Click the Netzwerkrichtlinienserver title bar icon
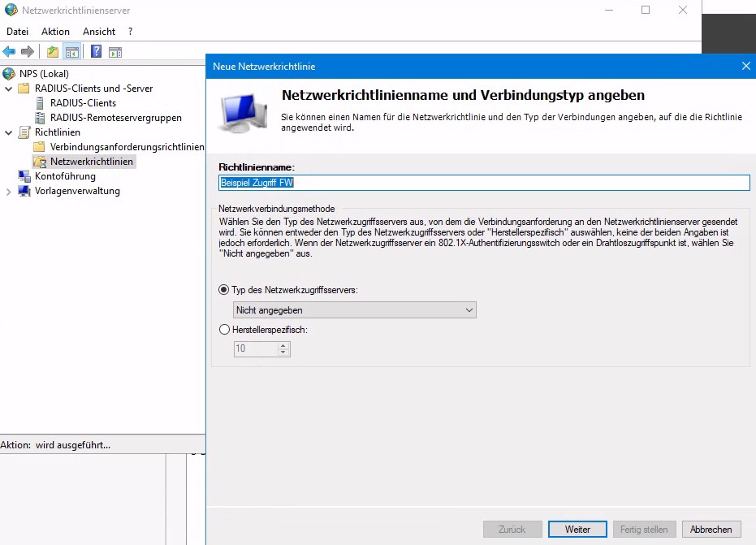The height and width of the screenshot is (545, 756). tap(11, 10)
